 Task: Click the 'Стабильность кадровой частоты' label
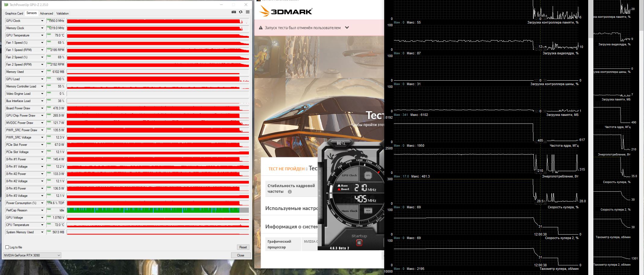pyautogui.click(x=291, y=189)
